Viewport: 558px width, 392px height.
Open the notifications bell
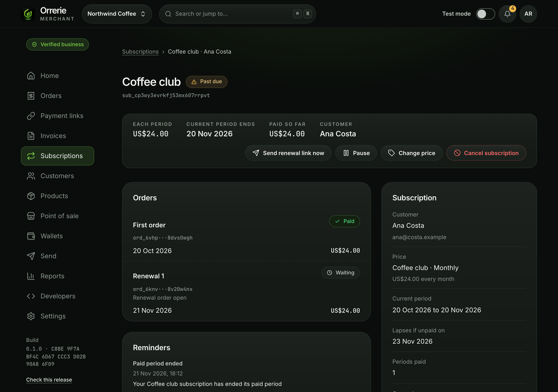click(507, 14)
